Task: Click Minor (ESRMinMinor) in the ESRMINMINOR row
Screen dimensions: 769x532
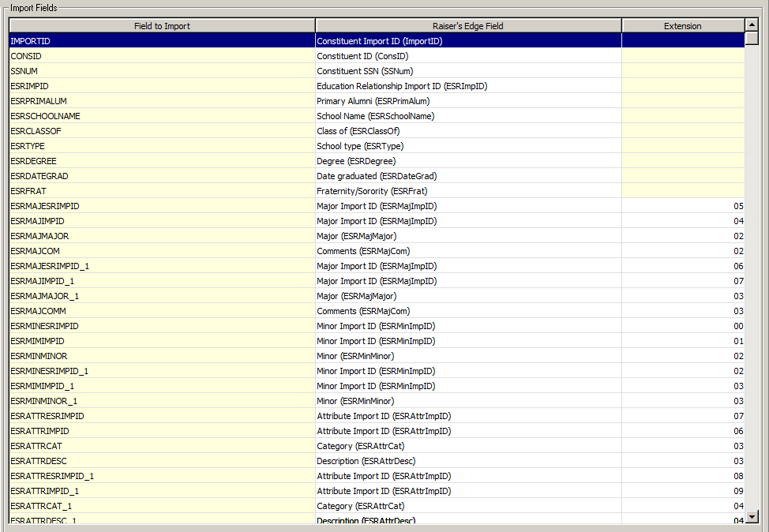Action: point(468,356)
